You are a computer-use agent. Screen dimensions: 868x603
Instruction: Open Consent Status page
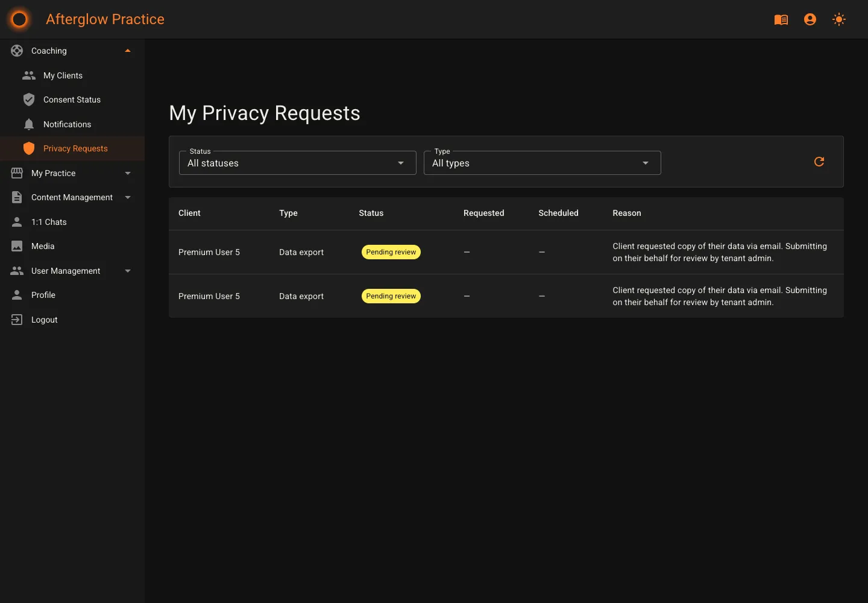(x=72, y=99)
